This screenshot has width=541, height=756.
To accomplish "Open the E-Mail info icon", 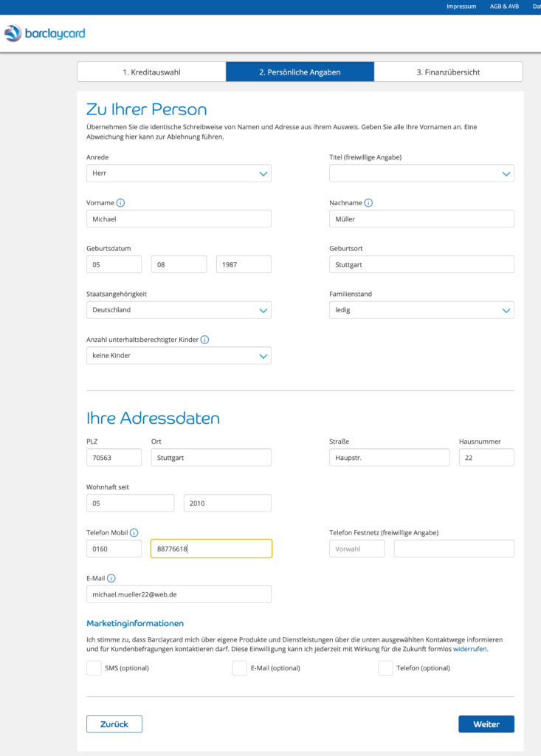I will pos(111,578).
